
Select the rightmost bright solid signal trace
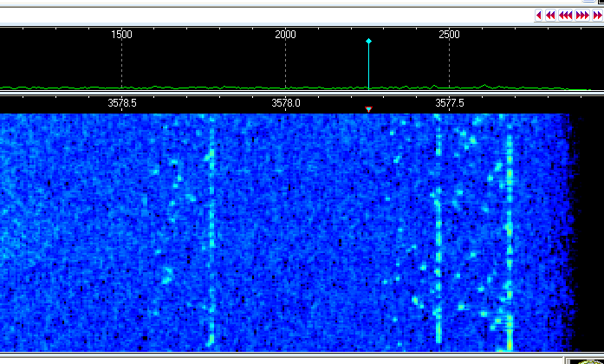(509, 234)
